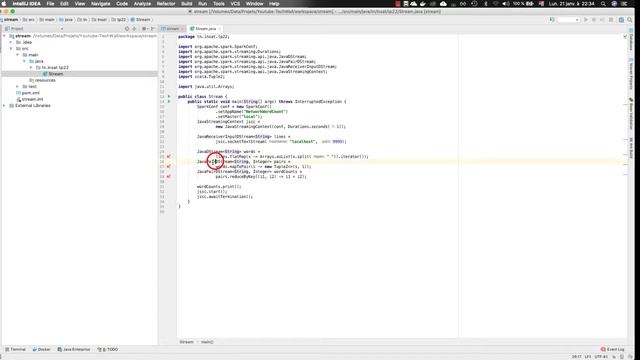
Task: Click the gutter lambda icon beside the flatMap line
Action: (x=169, y=156)
